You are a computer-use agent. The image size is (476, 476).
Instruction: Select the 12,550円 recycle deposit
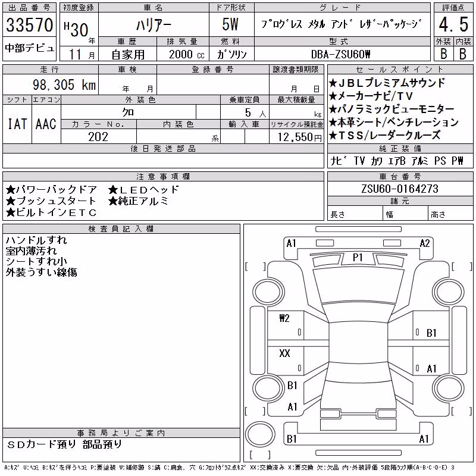[x=299, y=137]
